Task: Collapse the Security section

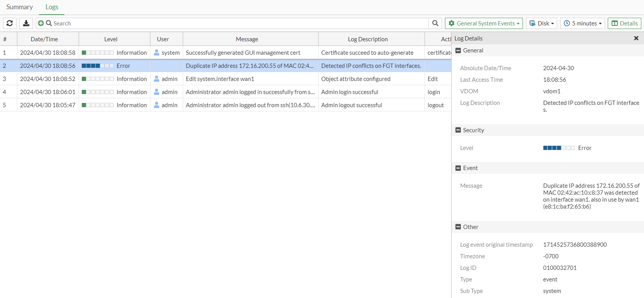Action: (x=458, y=130)
